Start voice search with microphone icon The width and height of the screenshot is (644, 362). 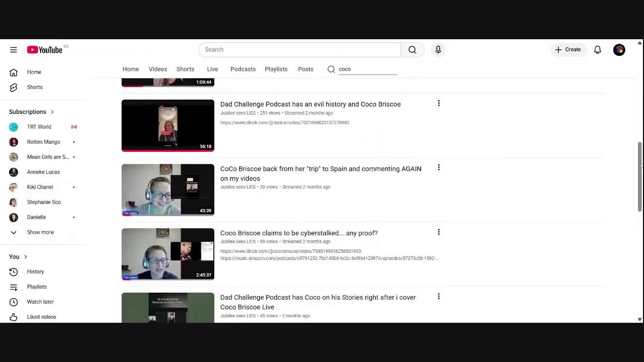click(x=438, y=50)
